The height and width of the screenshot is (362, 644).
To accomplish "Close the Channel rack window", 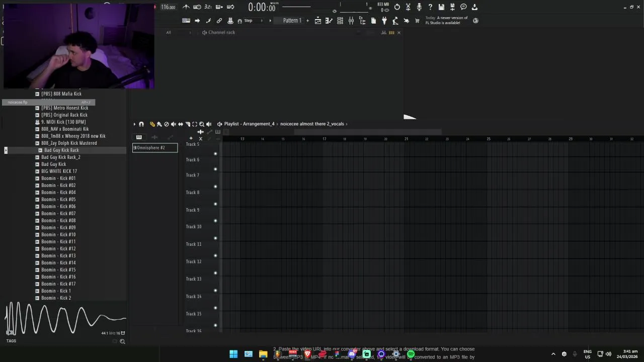I will point(399,33).
